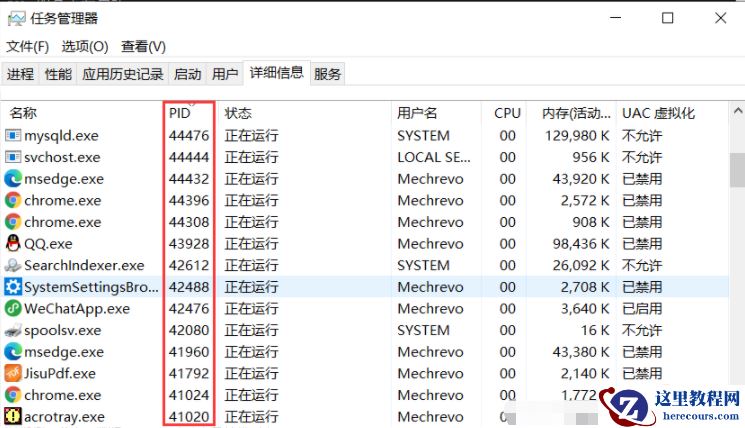The image size is (745, 428).
Task: Click the SearchIndexer.exe magnifier icon
Action: coord(13,266)
